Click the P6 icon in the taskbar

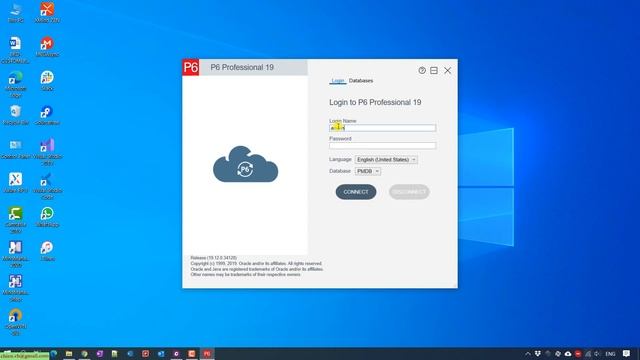tap(207, 354)
